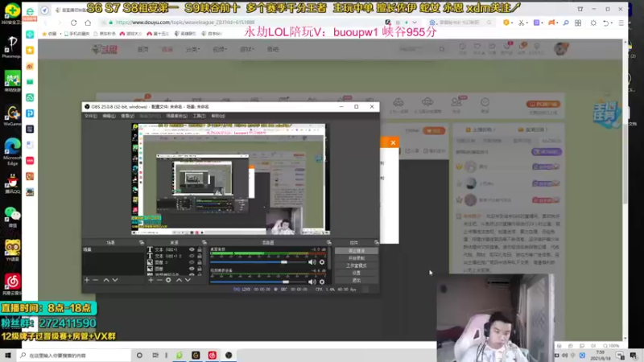Viewport: 644px width, 362px height.
Task: Move the selected source down in sources panel
Action: point(188,280)
